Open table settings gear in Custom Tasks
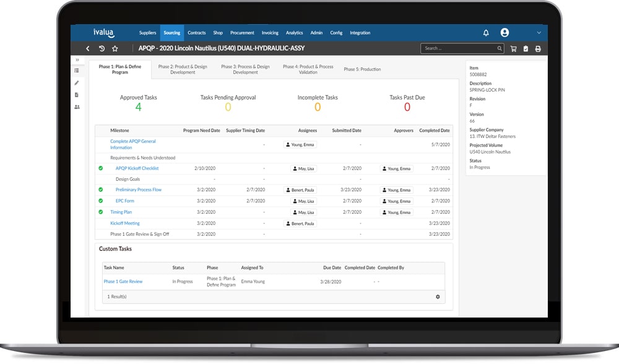This screenshot has height=364, width=619. (438, 297)
